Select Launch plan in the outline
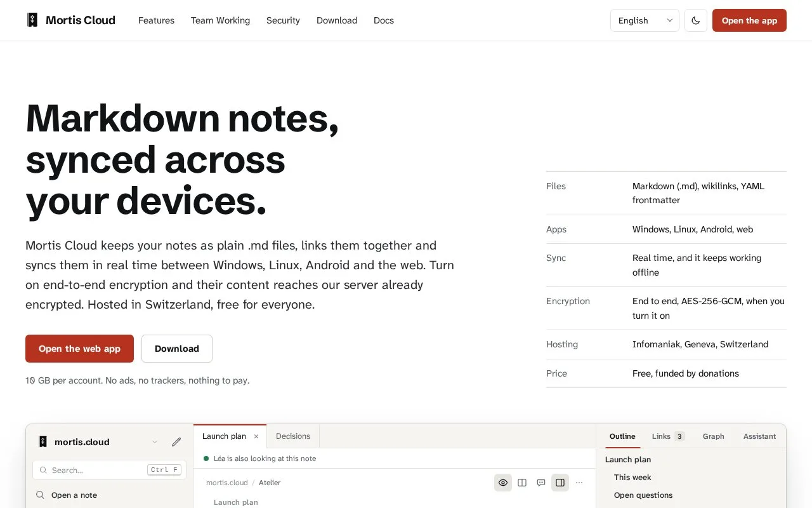The image size is (812, 508). tap(628, 460)
